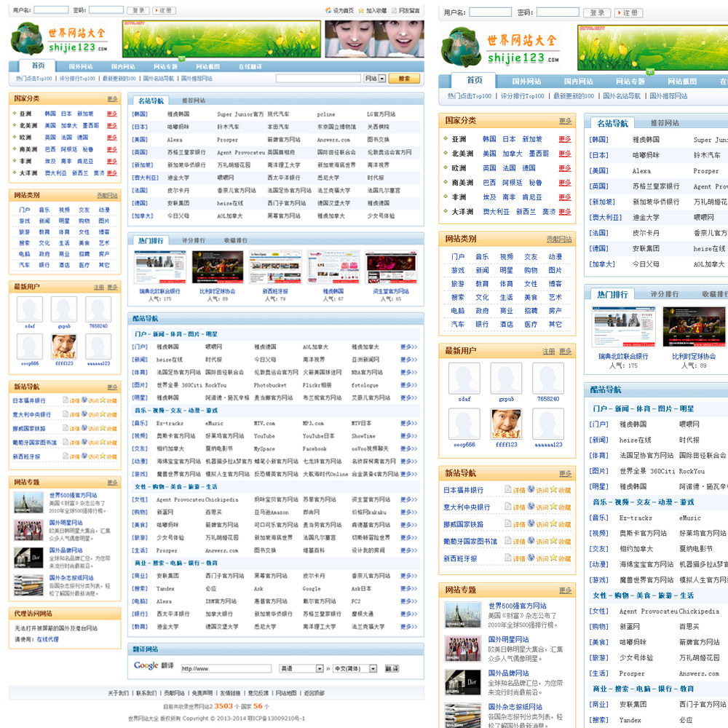Open the 在线代理 proxy link

(x=47, y=639)
